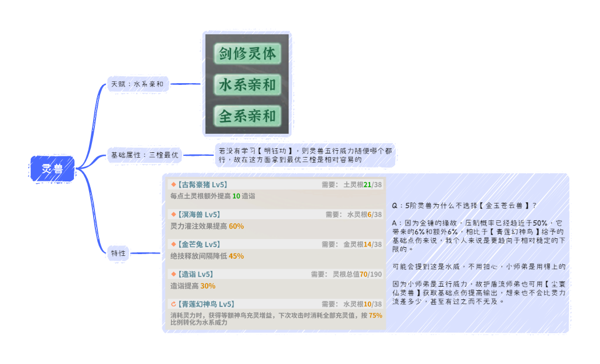This screenshot has height=364, width=600.
Task: Select the answer paragraph starting A：因为金锤的缘故
Action: click(x=478, y=236)
